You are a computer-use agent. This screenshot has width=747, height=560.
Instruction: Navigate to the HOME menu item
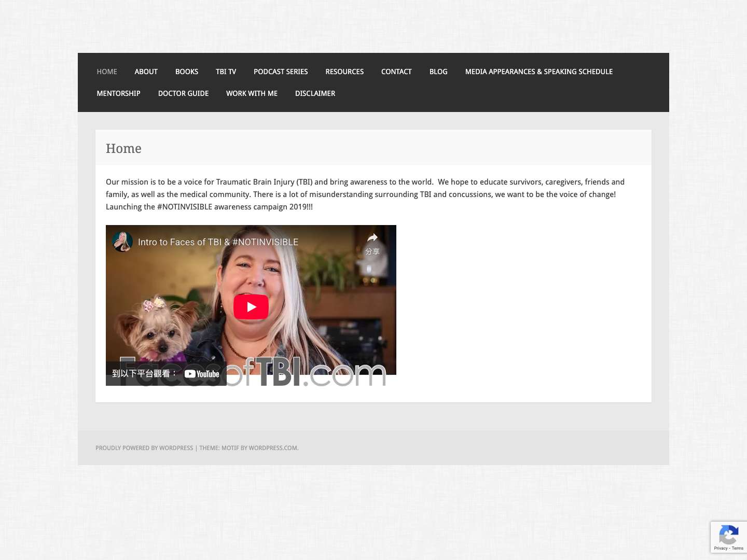coord(107,72)
